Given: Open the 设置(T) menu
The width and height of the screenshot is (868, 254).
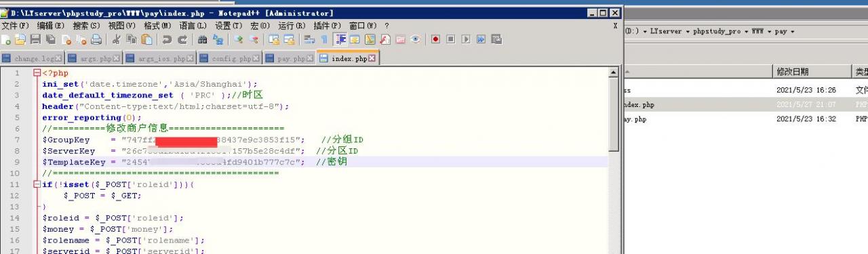Looking at the screenshot, I should click(x=228, y=26).
